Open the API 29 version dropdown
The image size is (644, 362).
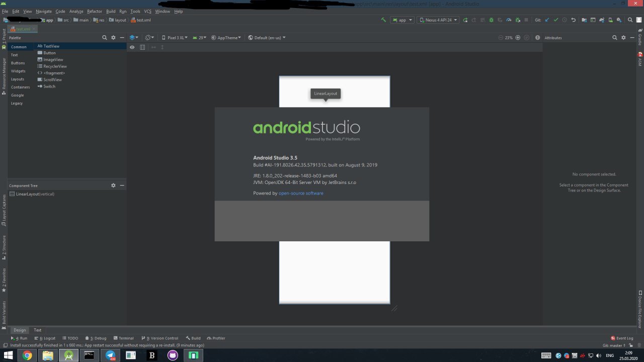(x=200, y=38)
